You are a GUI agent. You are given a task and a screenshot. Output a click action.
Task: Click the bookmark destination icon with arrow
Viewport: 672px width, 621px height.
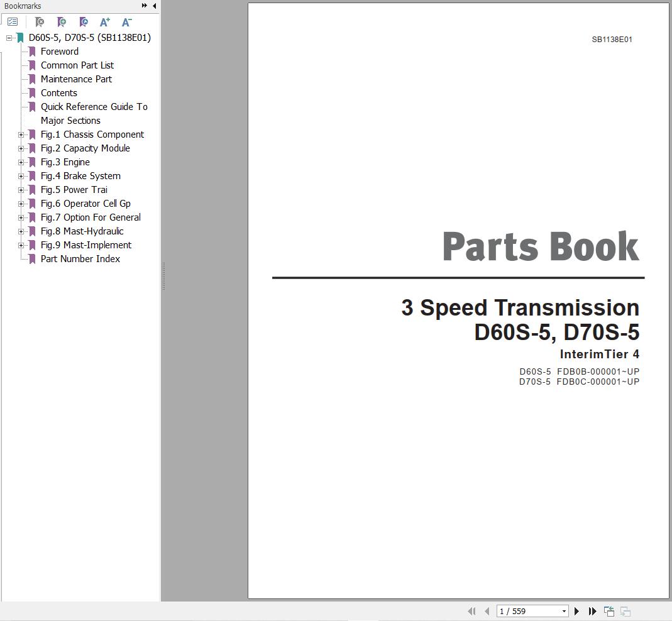tap(84, 22)
